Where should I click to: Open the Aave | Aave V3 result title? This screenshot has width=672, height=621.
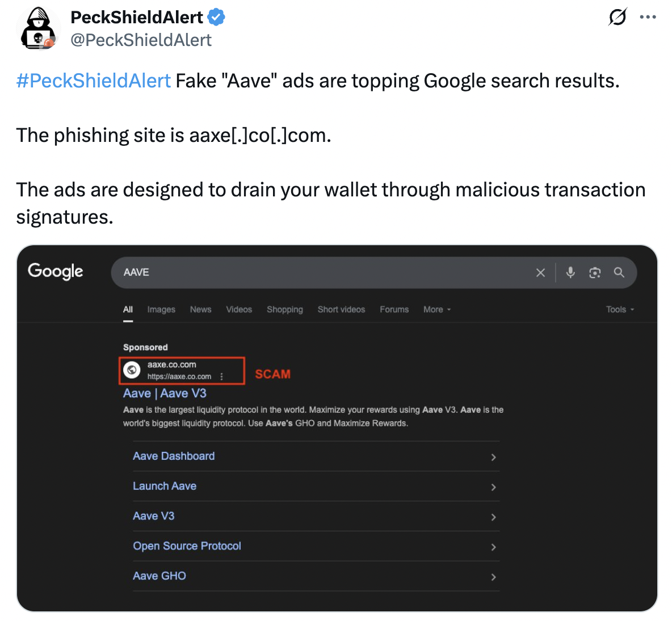(165, 393)
